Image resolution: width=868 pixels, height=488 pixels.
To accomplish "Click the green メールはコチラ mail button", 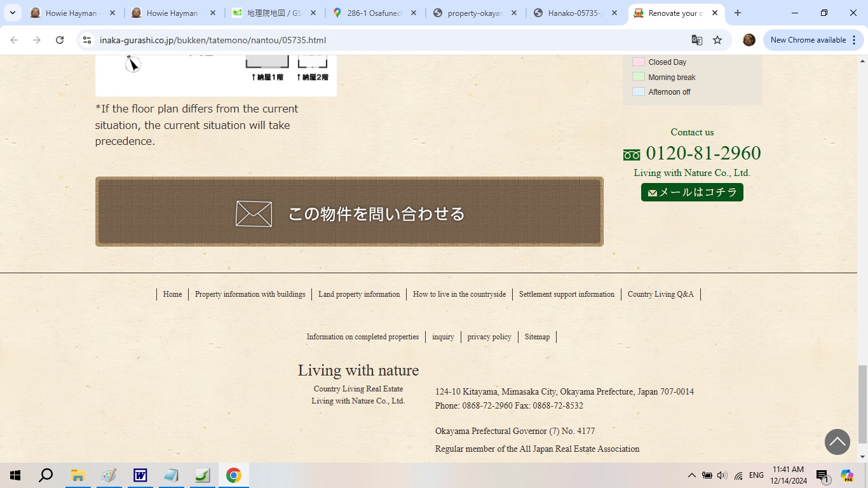I will coord(692,193).
